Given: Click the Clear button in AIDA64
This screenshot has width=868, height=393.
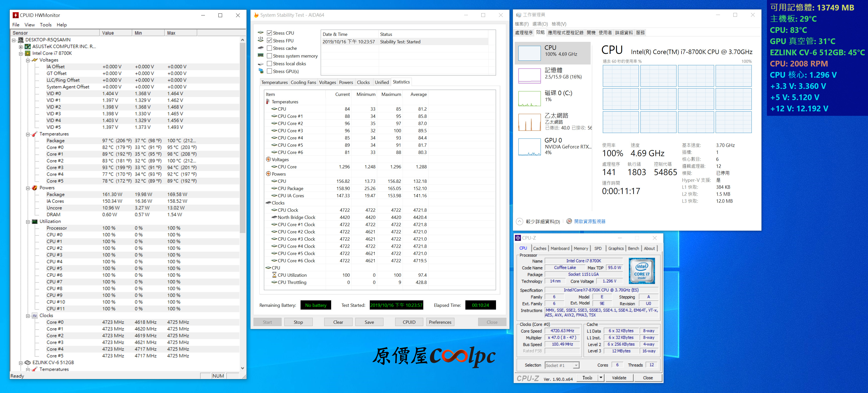Looking at the screenshot, I should (x=338, y=322).
